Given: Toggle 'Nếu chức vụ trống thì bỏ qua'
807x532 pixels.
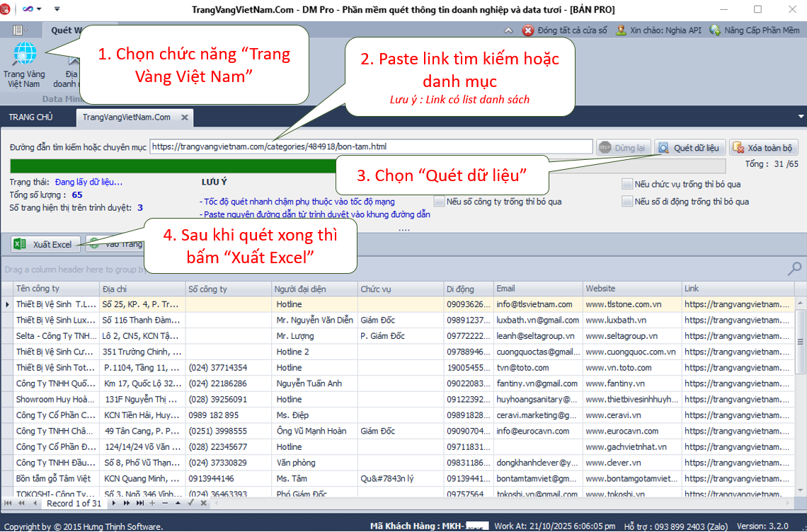Looking at the screenshot, I should [626, 184].
